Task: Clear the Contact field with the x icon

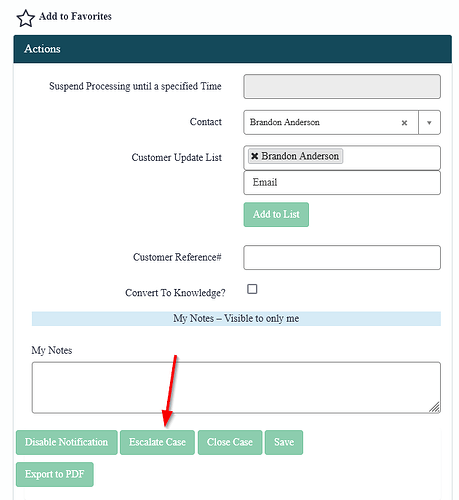Action: [x=404, y=123]
